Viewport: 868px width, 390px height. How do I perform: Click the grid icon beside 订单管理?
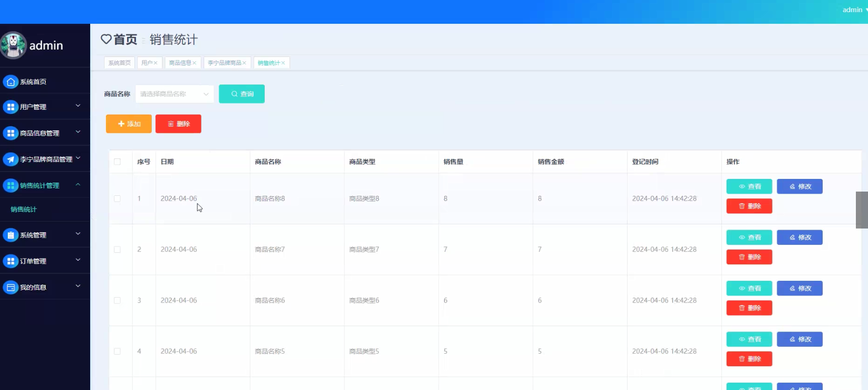[11, 261]
